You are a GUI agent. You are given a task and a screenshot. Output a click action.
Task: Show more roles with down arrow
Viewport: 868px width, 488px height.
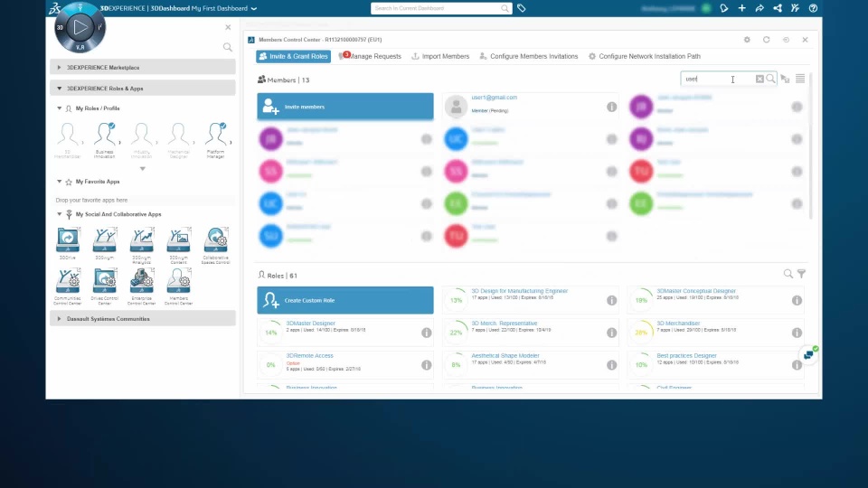click(x=142, y=169)
